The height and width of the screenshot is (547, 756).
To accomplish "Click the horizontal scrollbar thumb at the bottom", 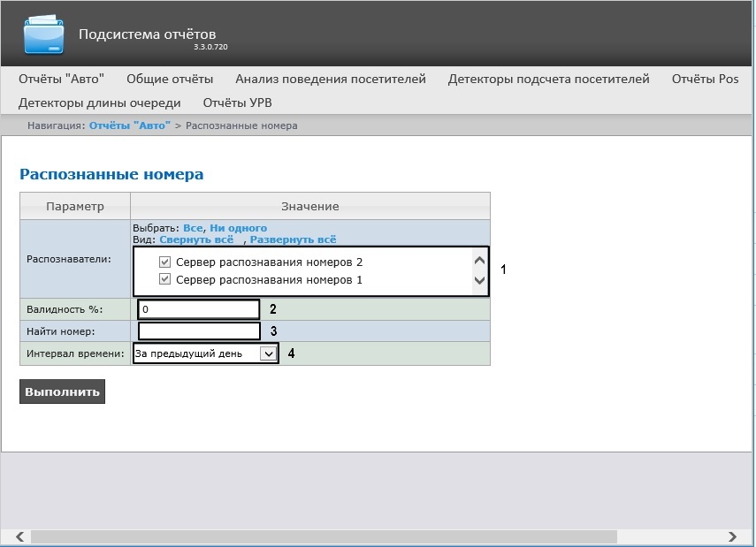I will pos(324,536).
